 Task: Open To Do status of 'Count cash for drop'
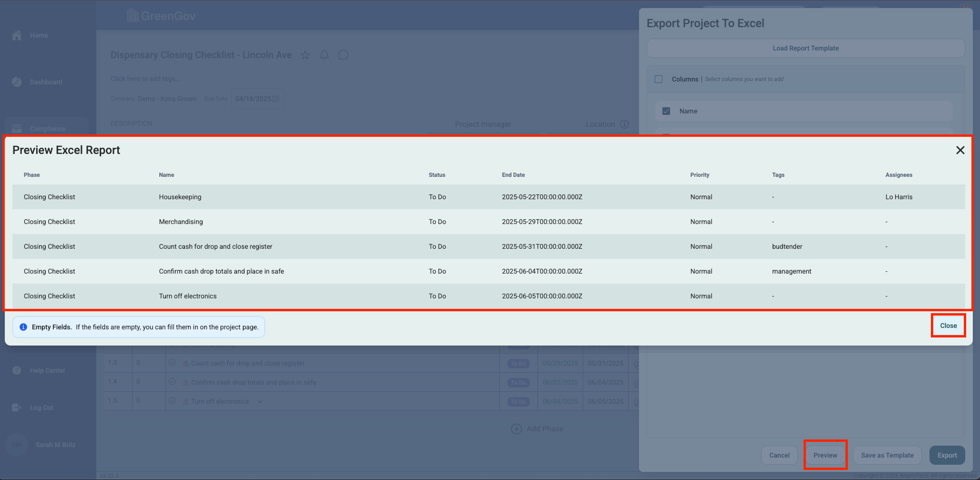point(518,364)
